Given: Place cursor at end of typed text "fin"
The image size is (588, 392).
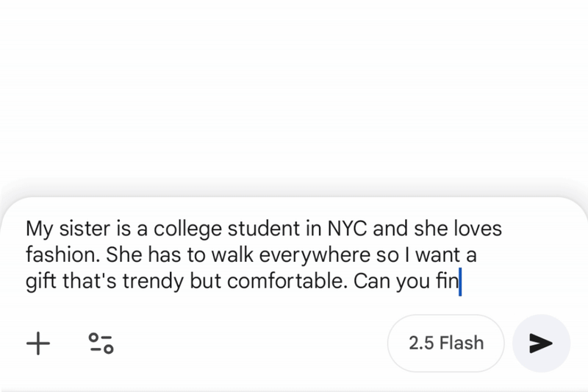Looking at the screenshot, I should click(460, 282).
